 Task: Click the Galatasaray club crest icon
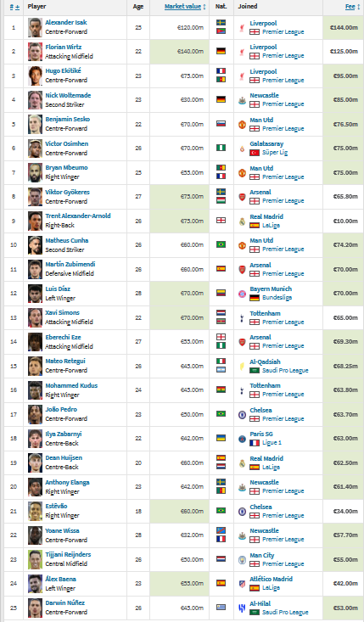tap(242, 148)
